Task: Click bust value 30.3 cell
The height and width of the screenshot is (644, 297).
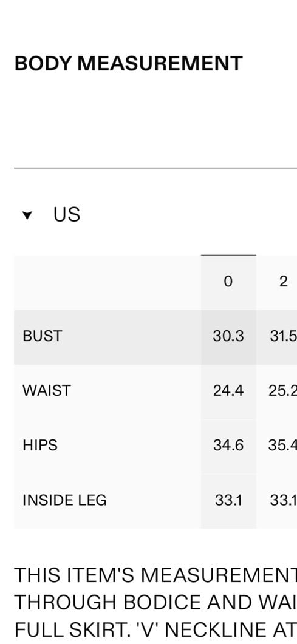Action: 228,336
